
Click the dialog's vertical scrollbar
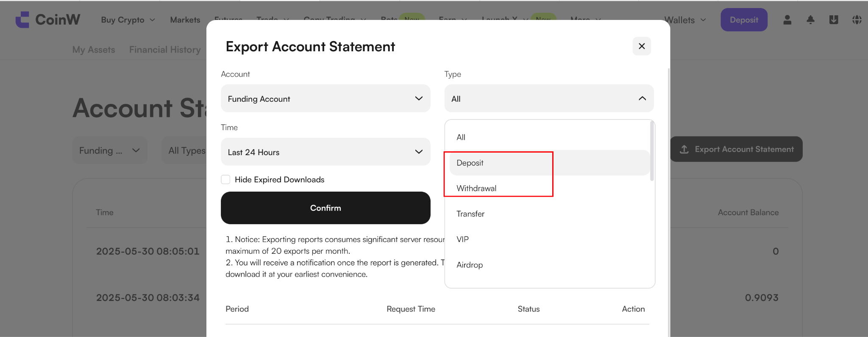(669, 203)
